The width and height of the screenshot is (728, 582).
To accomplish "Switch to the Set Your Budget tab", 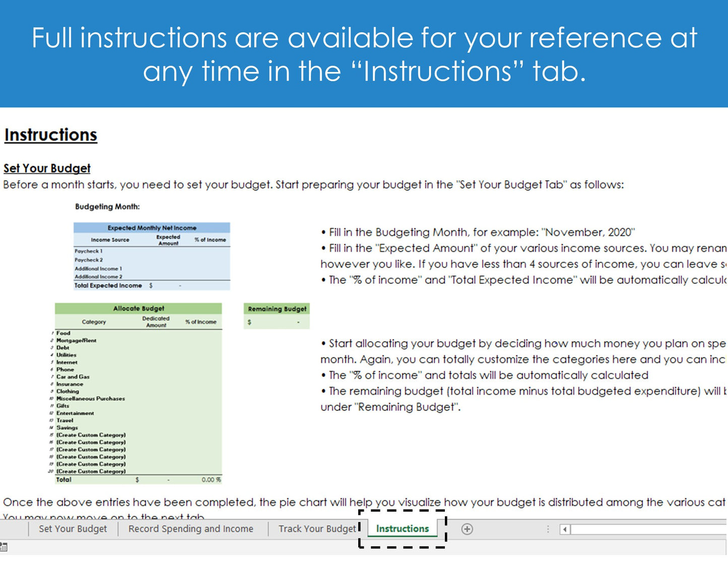I will coord(73,529).
